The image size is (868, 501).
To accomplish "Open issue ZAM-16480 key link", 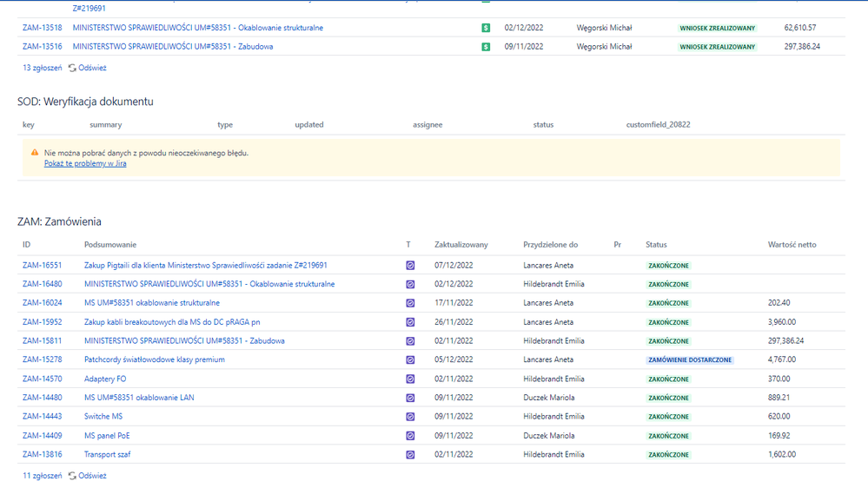I will coord(42,284).
